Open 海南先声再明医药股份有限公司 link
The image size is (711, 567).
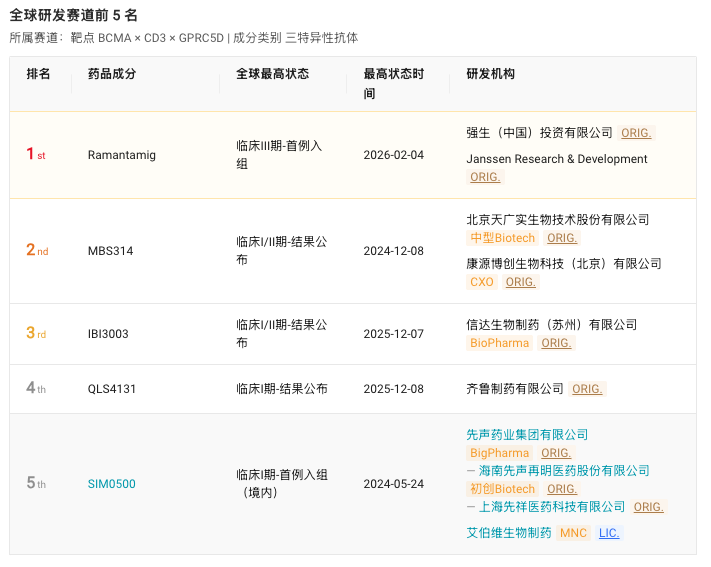(564, 471)
